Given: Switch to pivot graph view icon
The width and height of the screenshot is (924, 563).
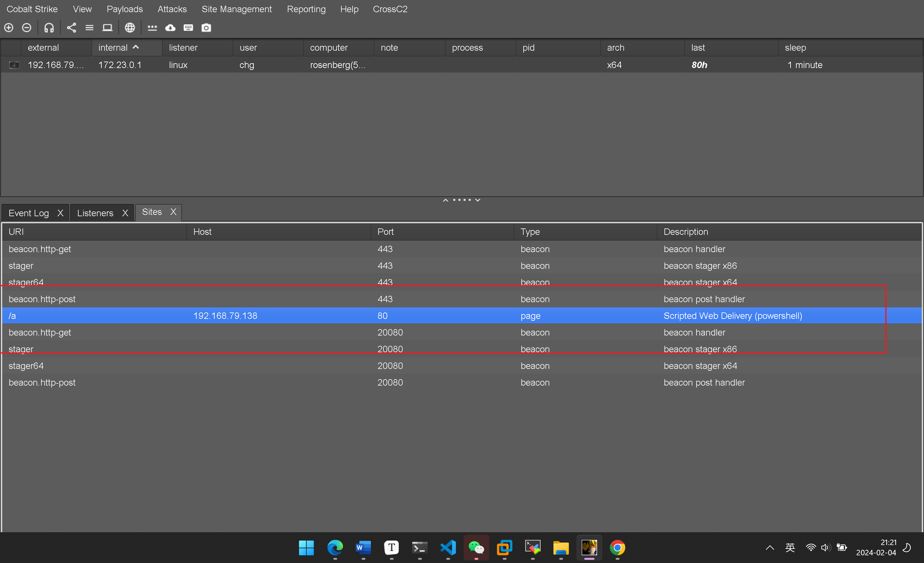Looking at the screenshot, I should coord(71,28).
